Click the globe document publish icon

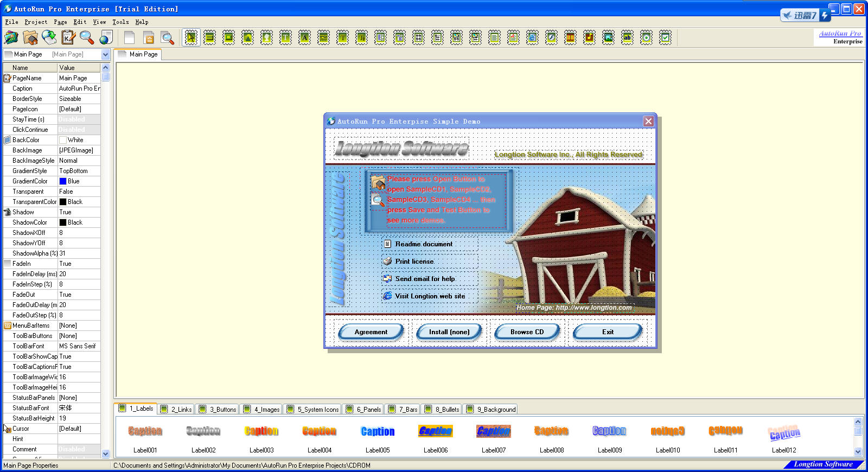tap(106, 37)
